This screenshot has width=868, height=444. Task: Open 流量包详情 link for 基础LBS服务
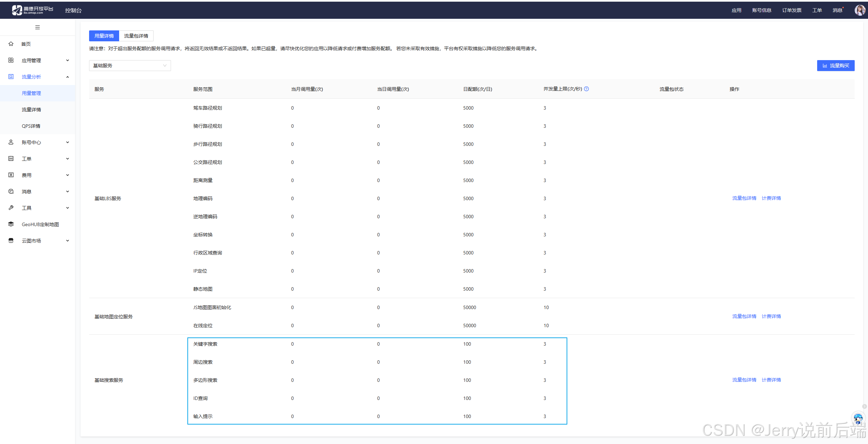(x=744, y=198)
